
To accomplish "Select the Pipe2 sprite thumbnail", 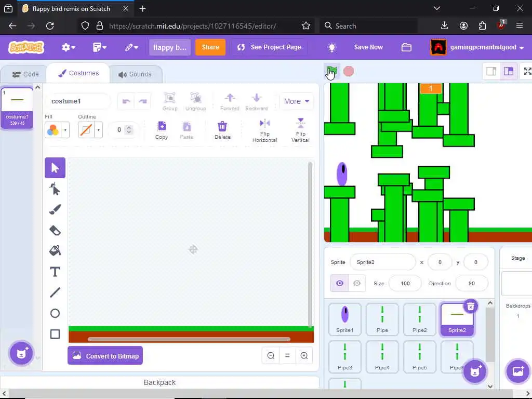I will 420,320.
